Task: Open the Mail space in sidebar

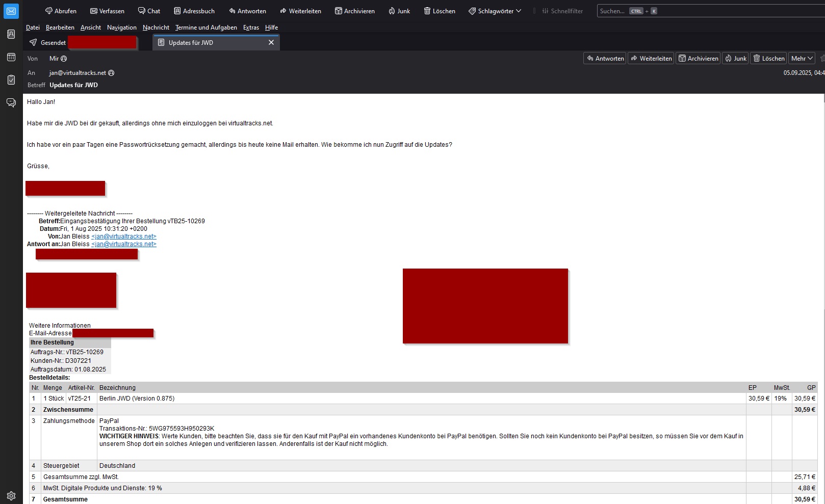Action: [x=11, y=11]
